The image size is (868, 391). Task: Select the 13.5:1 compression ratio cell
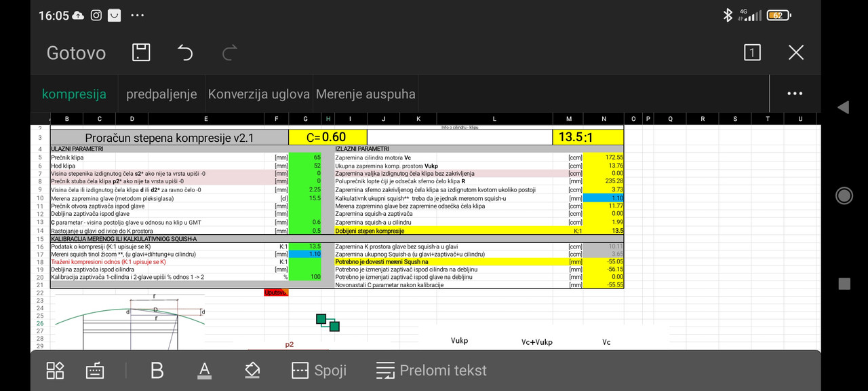coord(588,137)
